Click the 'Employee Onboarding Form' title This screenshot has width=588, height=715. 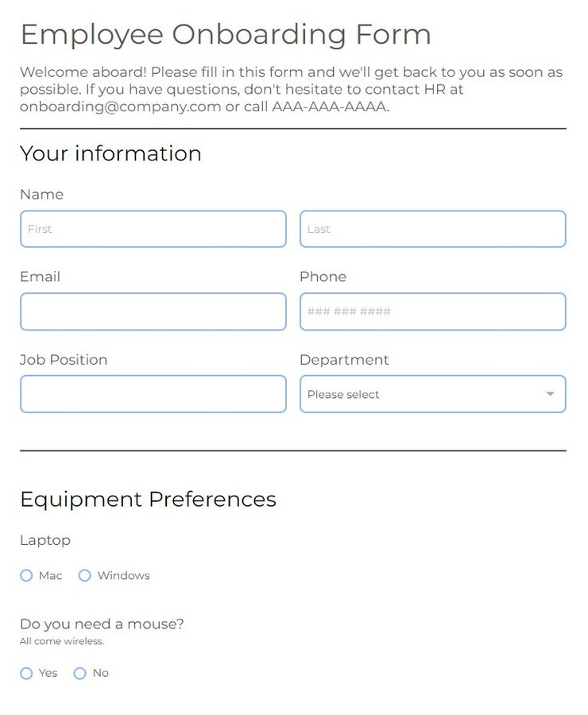[226, 34]
